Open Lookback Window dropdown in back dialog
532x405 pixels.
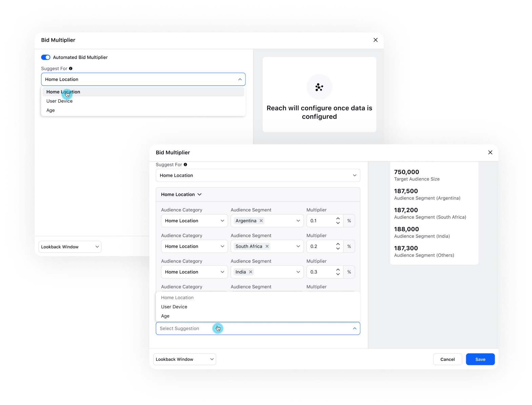coord(70,247)
